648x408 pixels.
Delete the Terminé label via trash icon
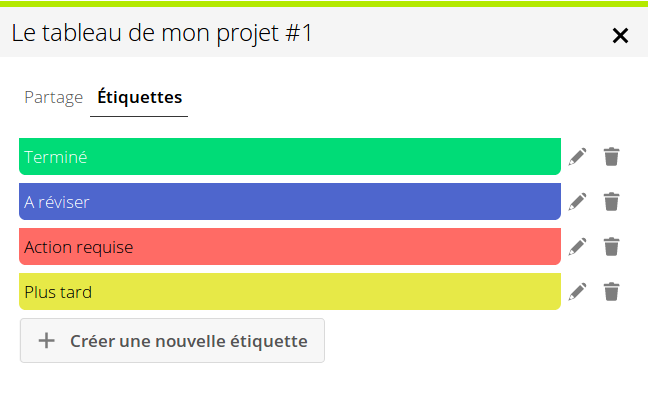[x=612, y=157]
